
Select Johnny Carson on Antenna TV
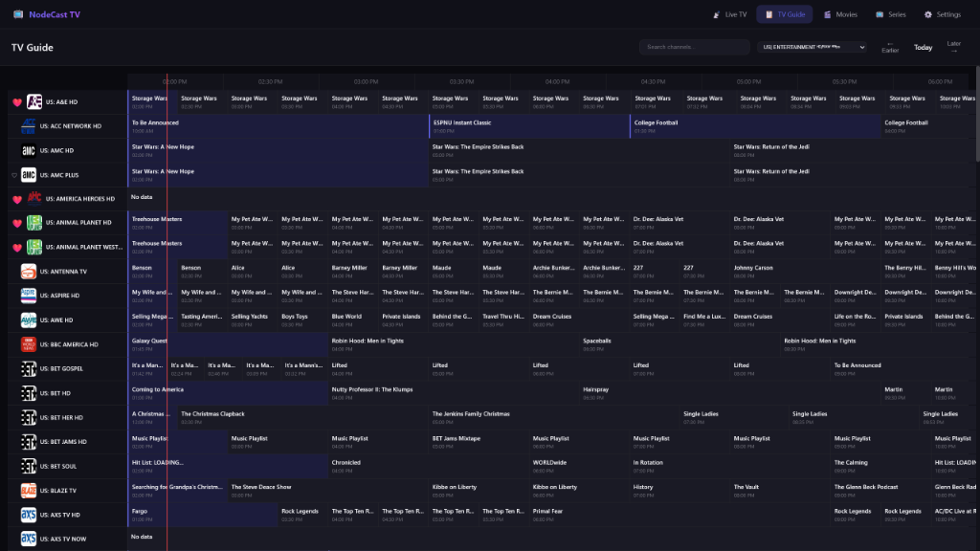click(x=805, y=271)
